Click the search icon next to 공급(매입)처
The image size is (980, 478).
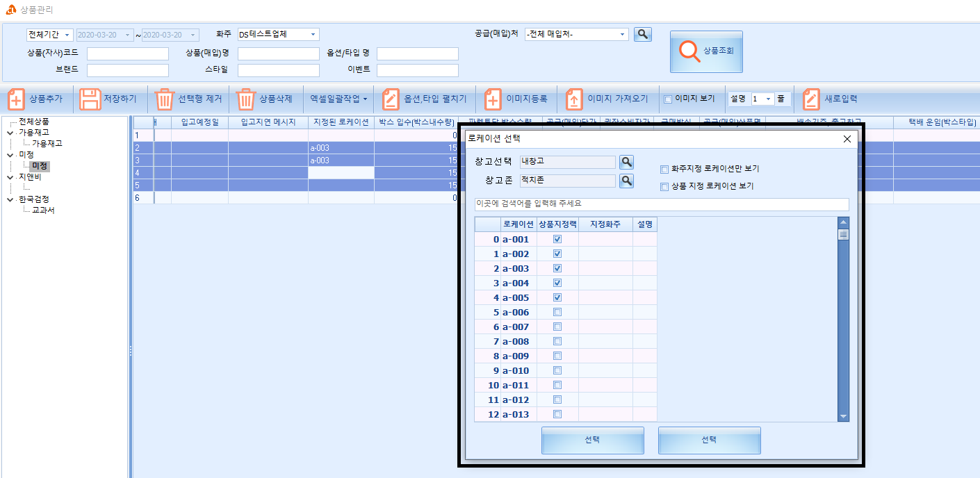643,34
